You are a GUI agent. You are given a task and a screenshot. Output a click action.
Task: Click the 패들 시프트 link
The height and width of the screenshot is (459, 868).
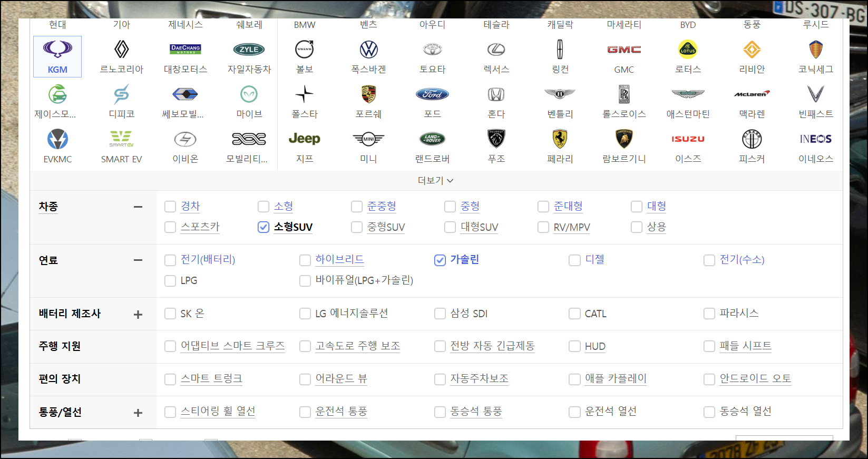746,346
